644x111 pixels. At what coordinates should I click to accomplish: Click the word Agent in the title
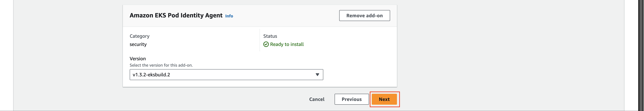click(214, 16)
